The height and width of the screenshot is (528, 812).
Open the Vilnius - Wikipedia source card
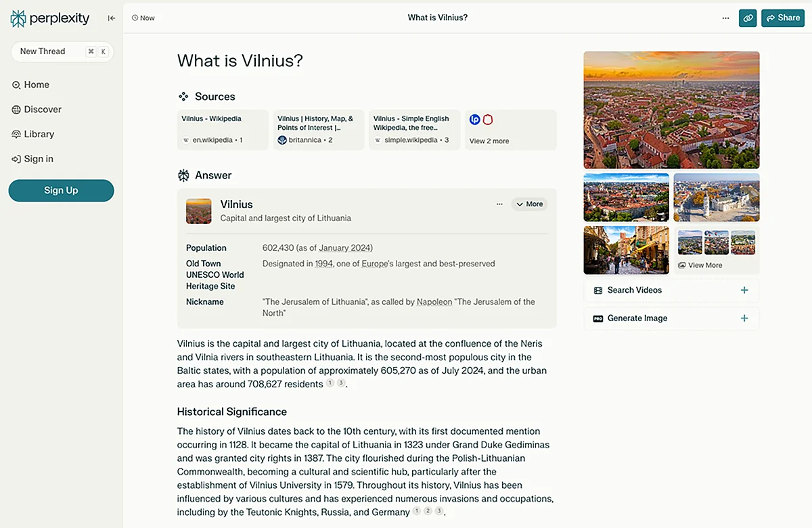(223, 130)
